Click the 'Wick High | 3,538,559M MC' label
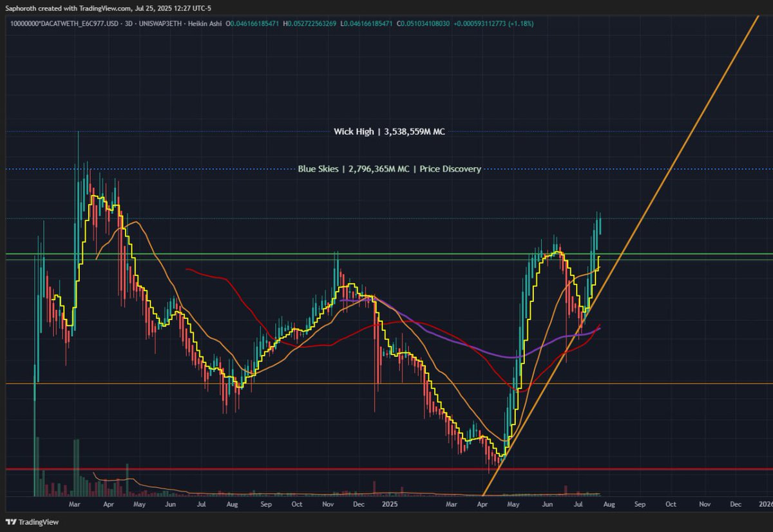The image size is (773, 532). click(389, 131)
